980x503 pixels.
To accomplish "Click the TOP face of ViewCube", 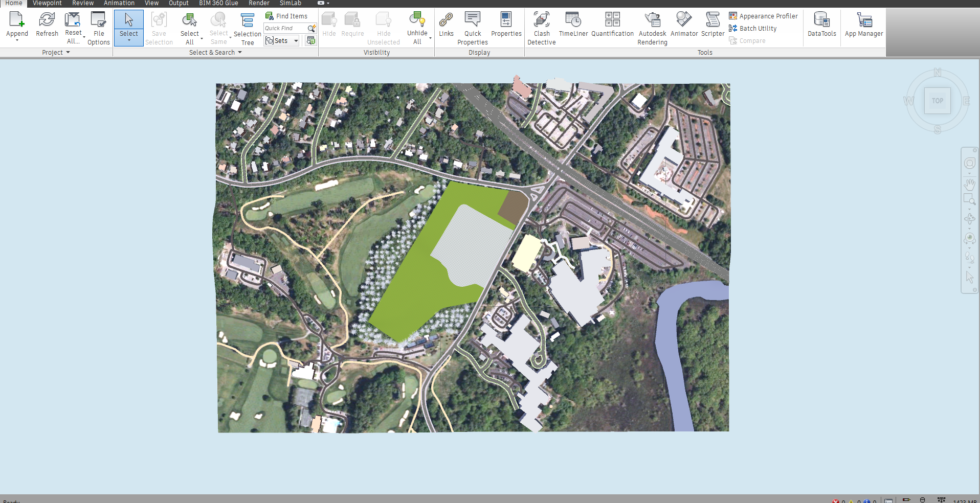I will pos(938,101).
